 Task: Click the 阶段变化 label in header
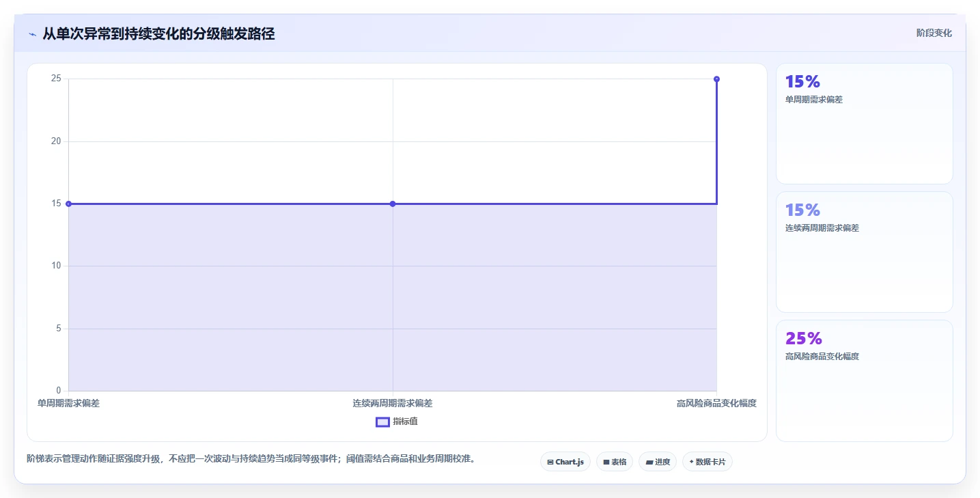click(x=934, y=33)
